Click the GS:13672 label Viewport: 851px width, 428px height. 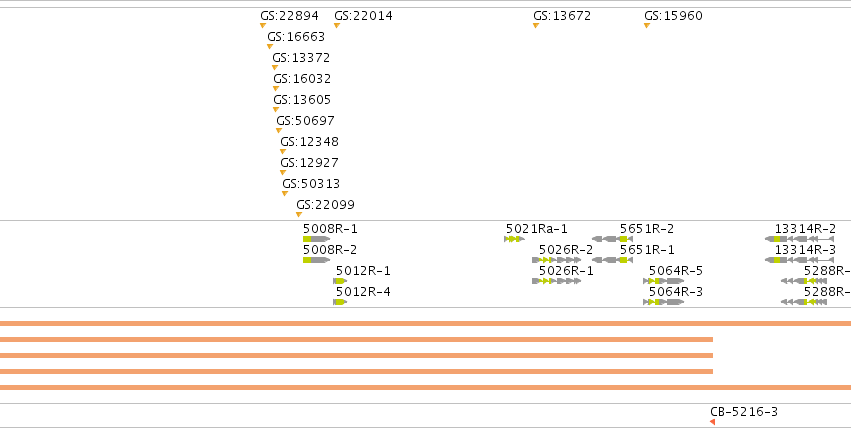click(562, 16)
